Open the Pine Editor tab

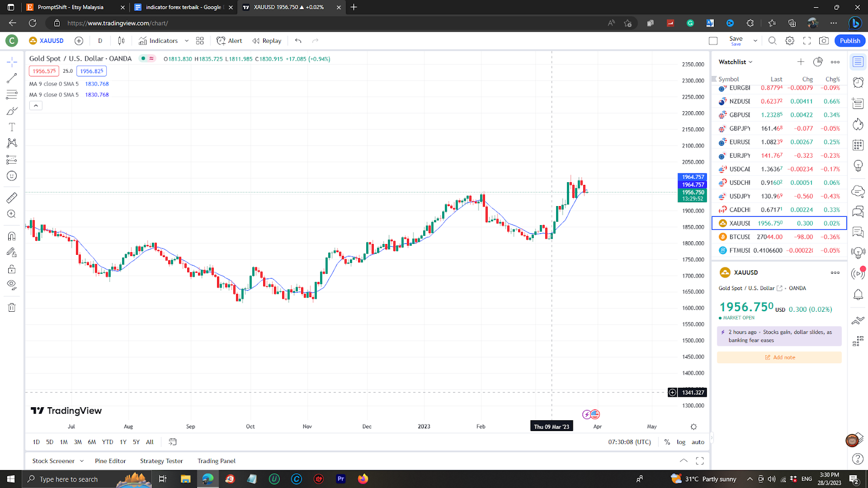click(110, 461)
